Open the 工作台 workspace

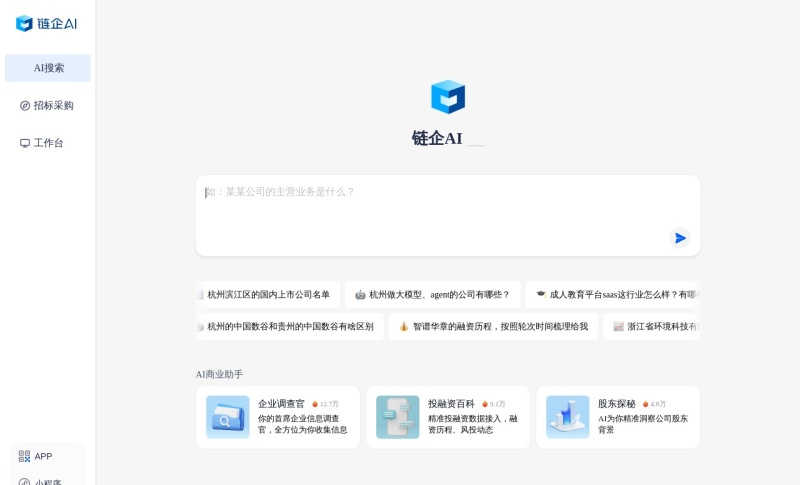[48, 143]
